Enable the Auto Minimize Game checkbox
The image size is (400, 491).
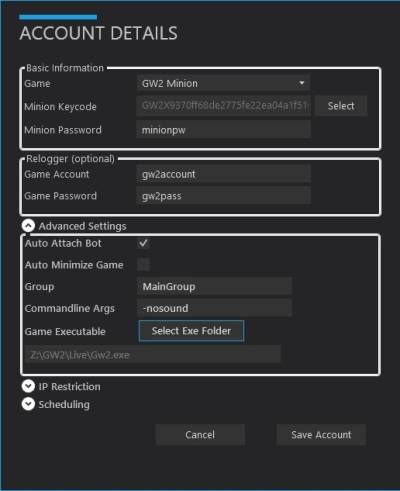(143, 265)
